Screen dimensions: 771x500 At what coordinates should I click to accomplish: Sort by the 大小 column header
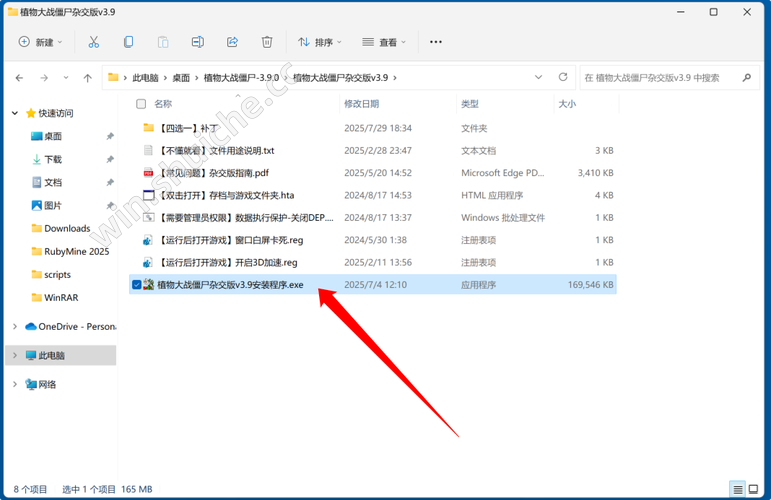[567, 104]
